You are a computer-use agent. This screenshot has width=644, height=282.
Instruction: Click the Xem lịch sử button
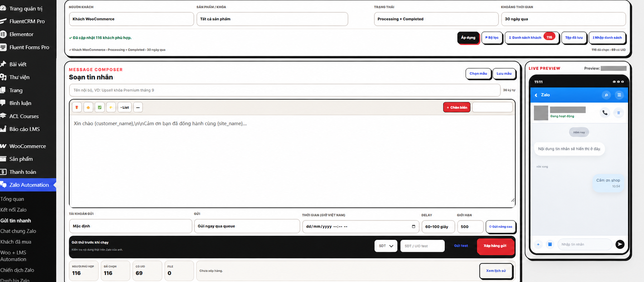click(x=496, y=271)
